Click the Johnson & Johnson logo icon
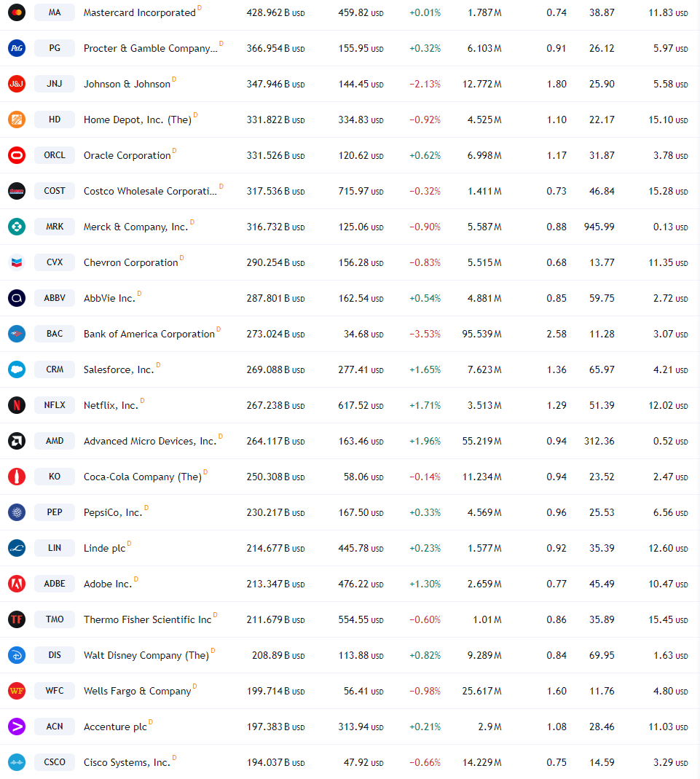 (17, 84)
